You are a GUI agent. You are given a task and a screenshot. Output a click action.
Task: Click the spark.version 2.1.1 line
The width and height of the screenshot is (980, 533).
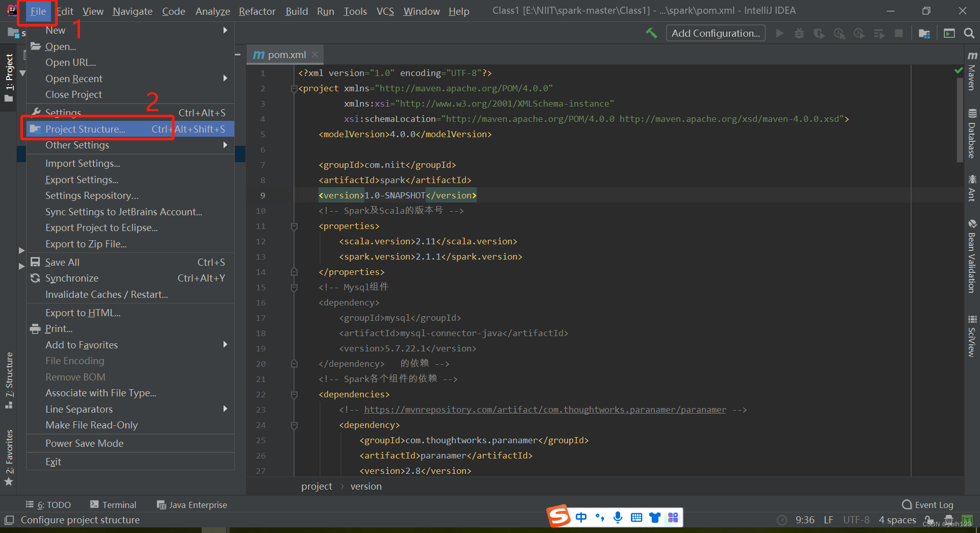(430, 257)
